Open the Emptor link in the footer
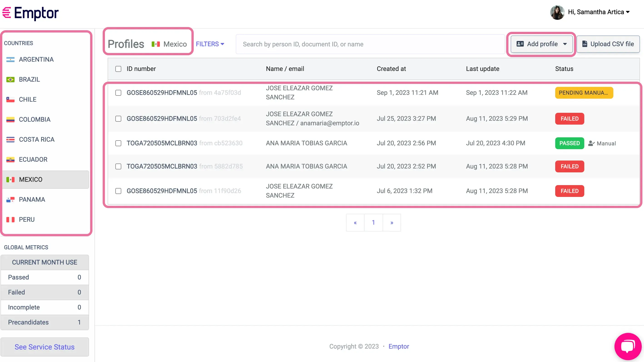644x362 pixels. [x=399, y=347]
